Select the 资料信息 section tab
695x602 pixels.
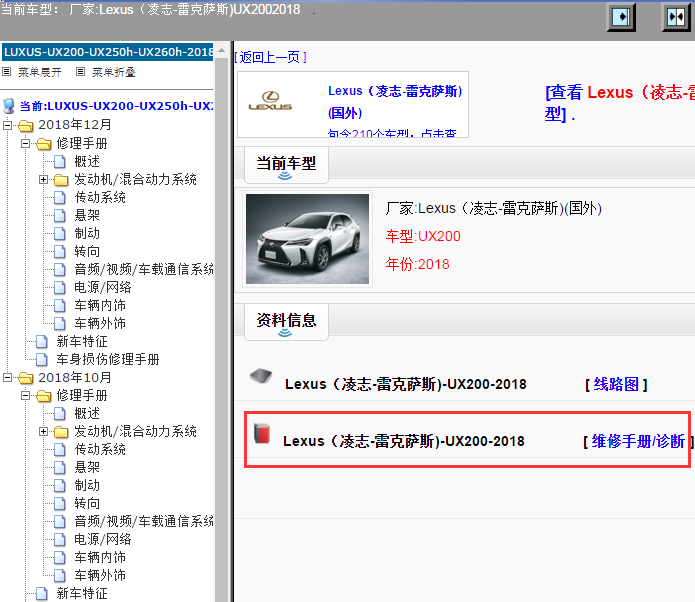[x=286, y=321]
